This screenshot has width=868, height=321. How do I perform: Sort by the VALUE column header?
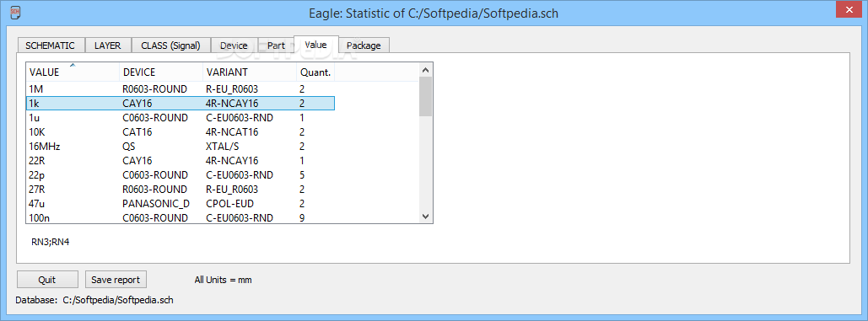[x=73, y=72]
